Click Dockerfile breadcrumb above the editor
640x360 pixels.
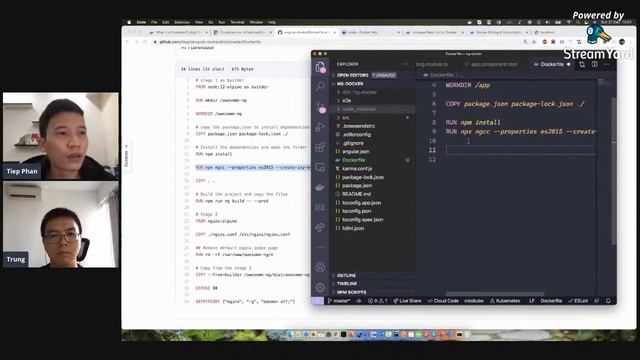coord(441,75)
